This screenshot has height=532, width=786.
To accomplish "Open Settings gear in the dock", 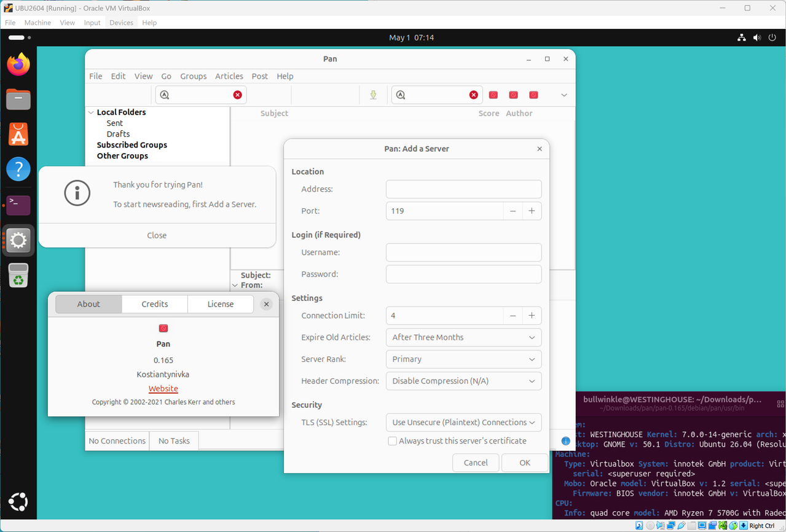I will [18, 240].
